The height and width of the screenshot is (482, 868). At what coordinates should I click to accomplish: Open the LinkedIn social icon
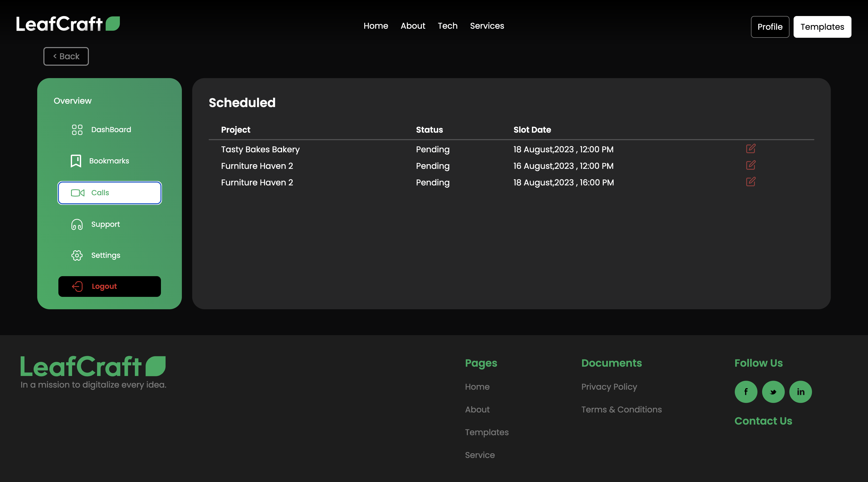pyautogui.click(x=800, y=391)
